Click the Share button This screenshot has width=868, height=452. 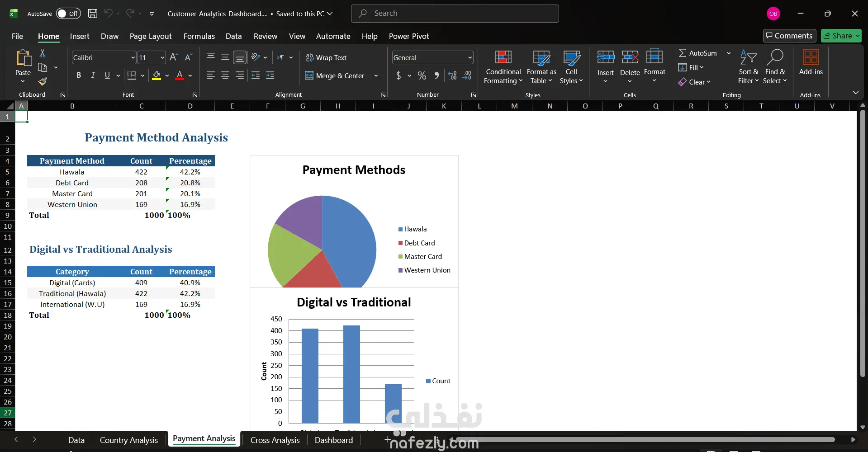[841, 36]
